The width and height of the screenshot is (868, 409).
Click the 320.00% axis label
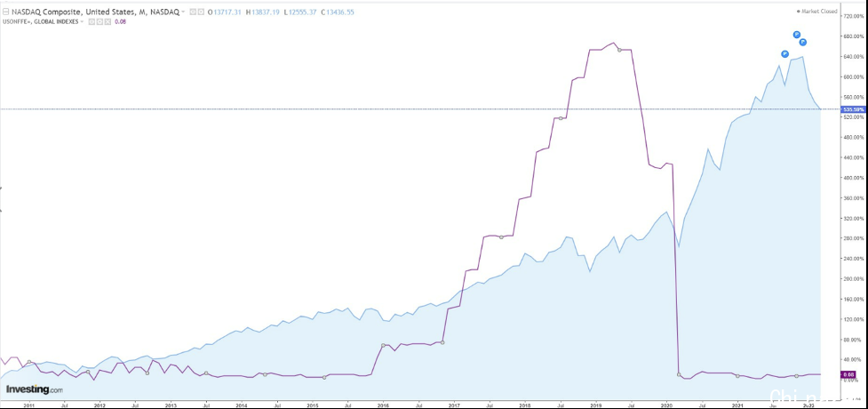click(855, 219)
